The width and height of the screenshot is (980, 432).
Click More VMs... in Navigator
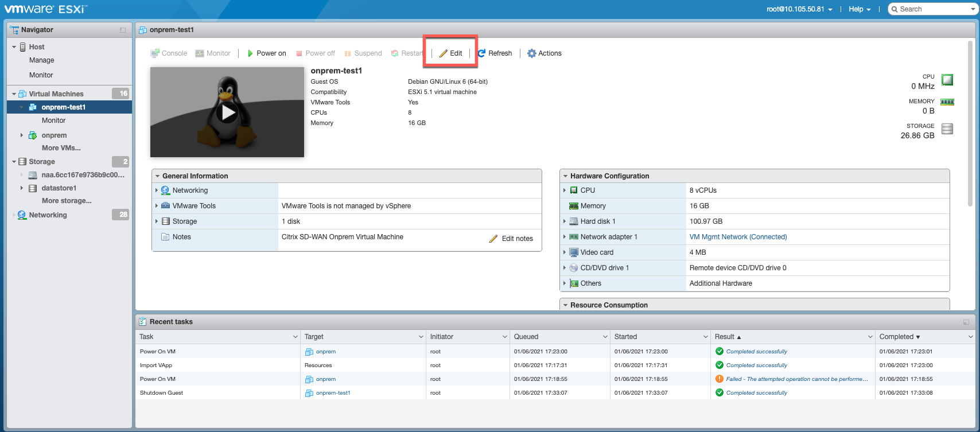61,148
